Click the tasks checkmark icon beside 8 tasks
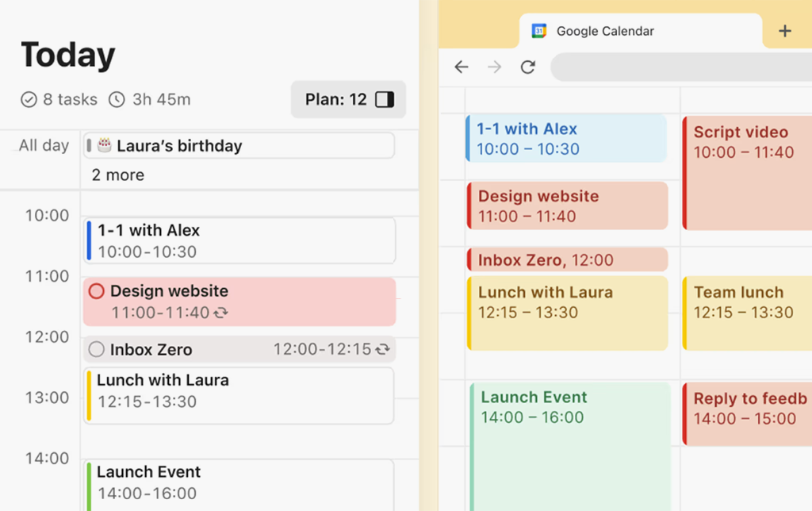This screenshot has width=812, height=511. click(29, 100)
